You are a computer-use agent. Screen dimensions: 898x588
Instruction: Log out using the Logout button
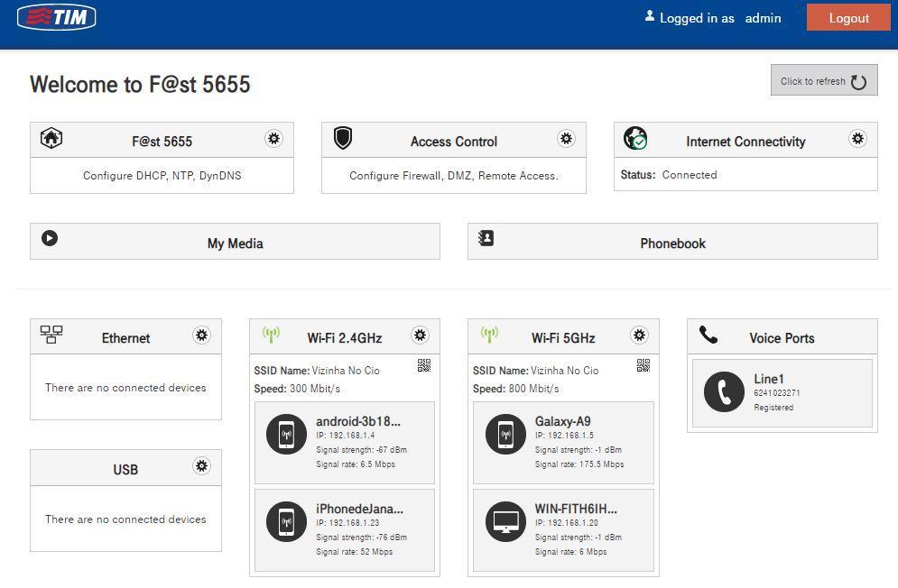click(847, 18)
